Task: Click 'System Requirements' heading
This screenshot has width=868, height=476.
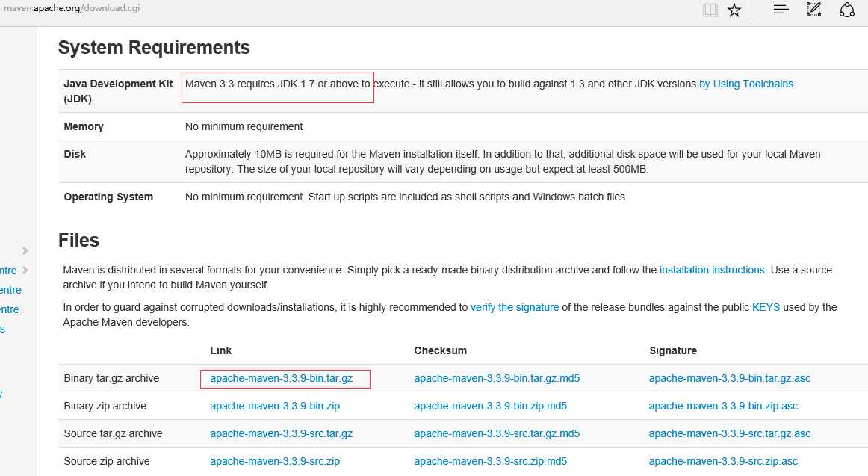Action: (154, 48)
